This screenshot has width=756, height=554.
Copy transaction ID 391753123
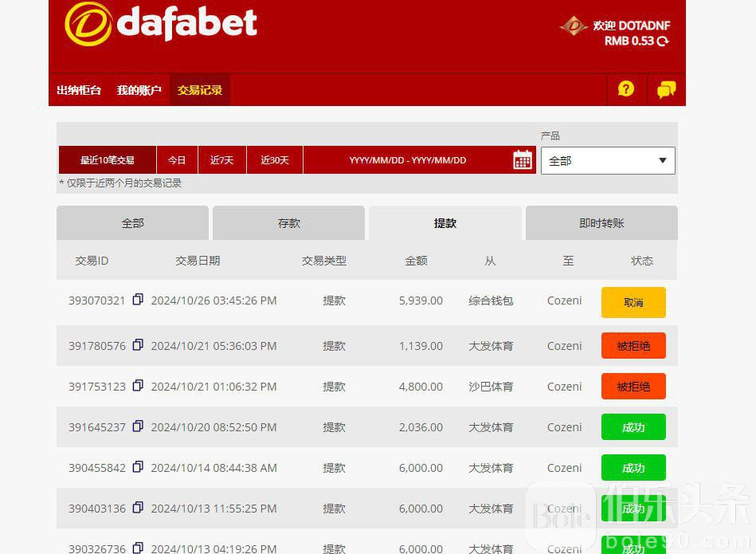coord(138,386)
